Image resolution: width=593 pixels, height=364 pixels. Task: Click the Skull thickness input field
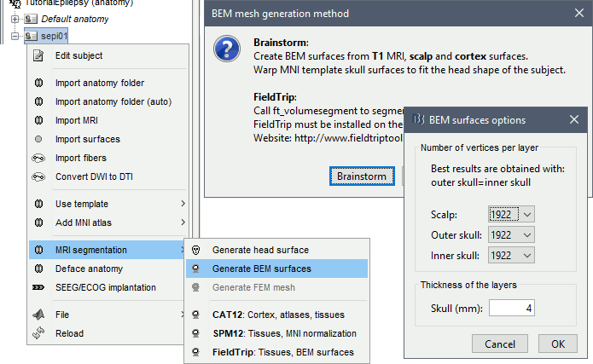pos(512,308)
